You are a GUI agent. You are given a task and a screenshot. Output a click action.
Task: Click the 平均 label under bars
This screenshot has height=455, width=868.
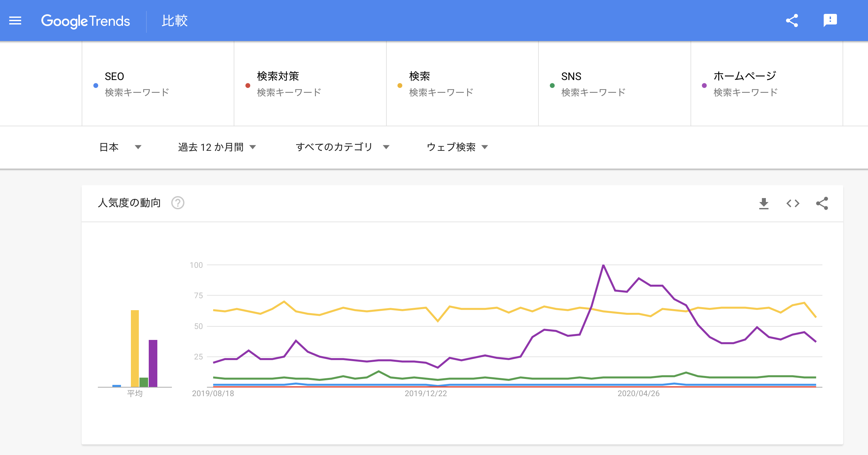pyautogui.click(x=135, y=393)
